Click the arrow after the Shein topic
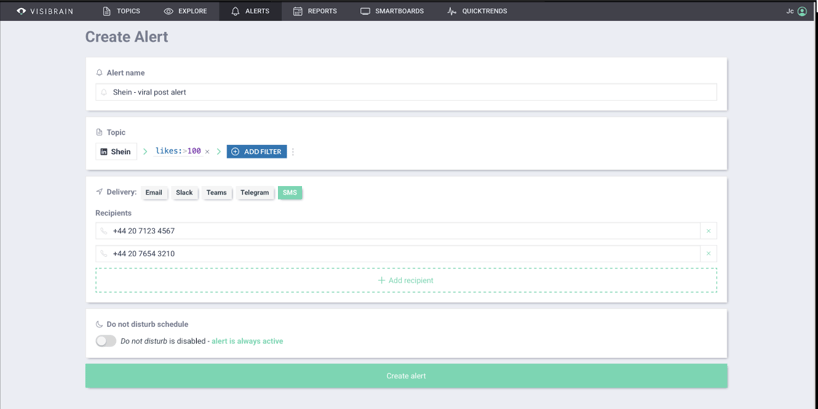Viewport: 818px width, 409px height. pyautogui.click(x=145, y=152)
